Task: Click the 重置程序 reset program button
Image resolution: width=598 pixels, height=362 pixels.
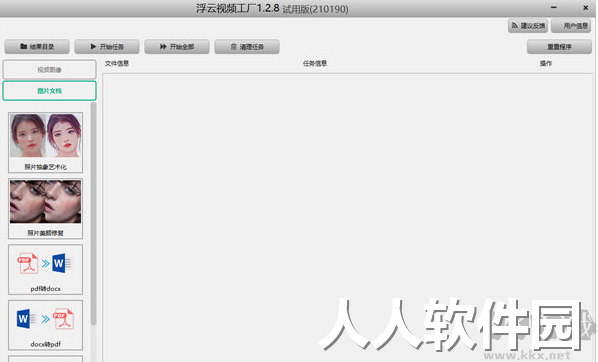Action: [x=559, y=47]
